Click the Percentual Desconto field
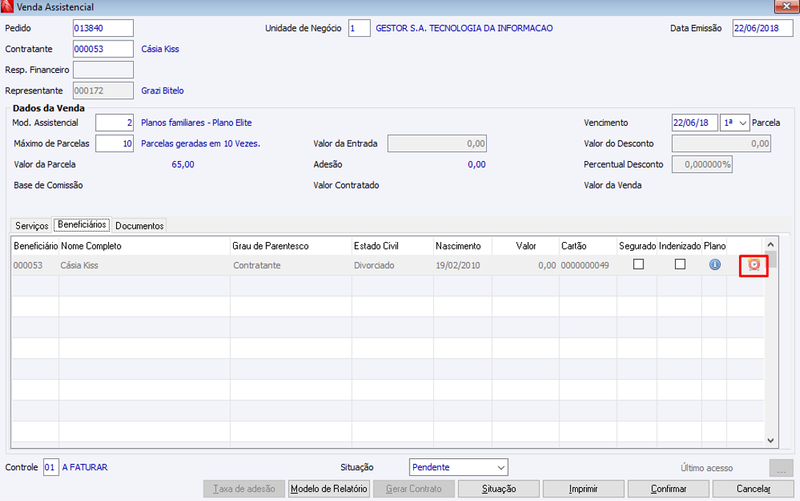This screenshot has width=800, height=501. (x=702, y=165)
